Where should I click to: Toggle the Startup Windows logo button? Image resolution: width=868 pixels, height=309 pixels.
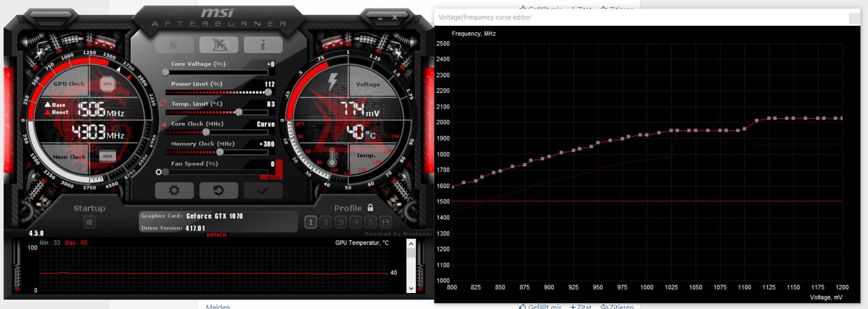click(x=89, y=222)
